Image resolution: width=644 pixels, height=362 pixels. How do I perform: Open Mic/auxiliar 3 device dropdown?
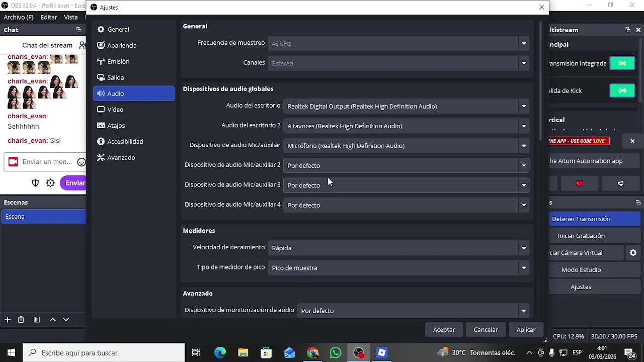click(406, 185)
